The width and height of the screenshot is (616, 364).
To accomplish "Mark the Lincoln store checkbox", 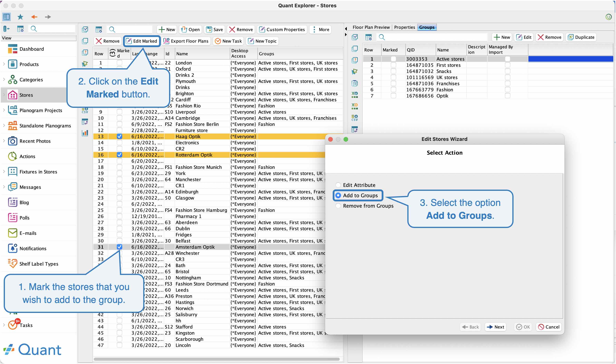I will point(119,345).
